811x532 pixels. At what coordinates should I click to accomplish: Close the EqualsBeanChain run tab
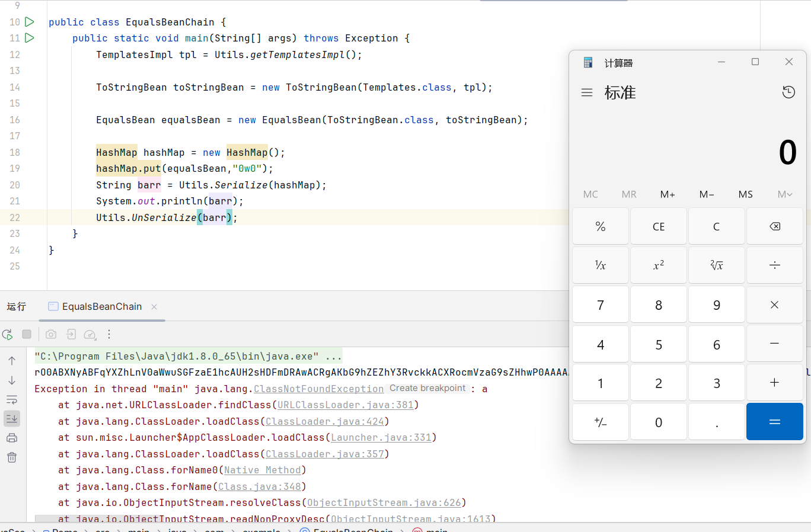coord(154,306)
